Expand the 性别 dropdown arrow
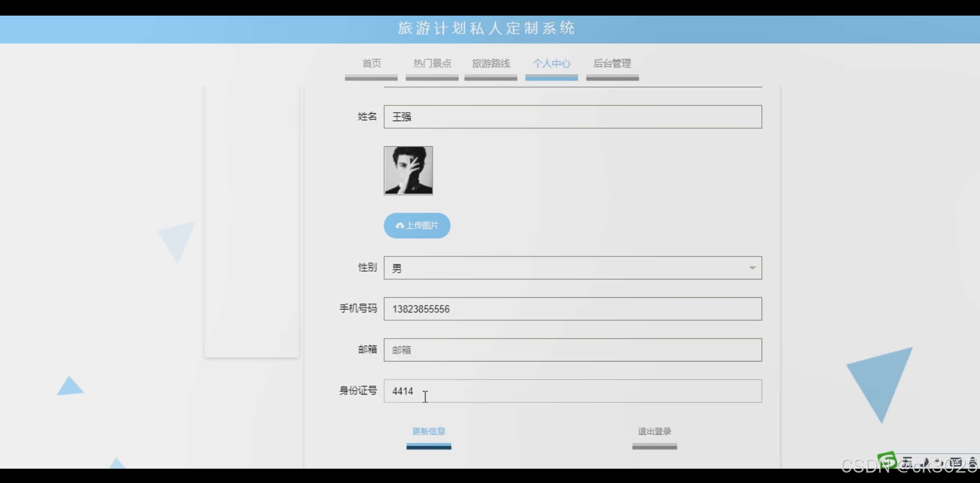 point(752,268)
